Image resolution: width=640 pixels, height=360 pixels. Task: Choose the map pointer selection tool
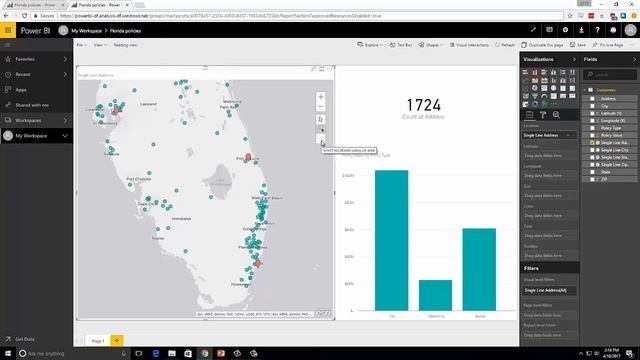pyautogui.click(x=320, y=119)
